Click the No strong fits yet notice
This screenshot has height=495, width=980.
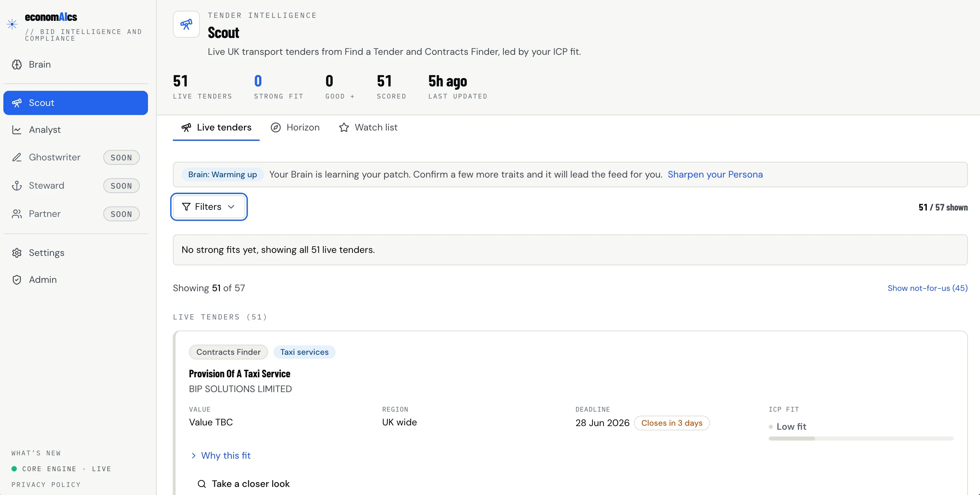pyautogui.click(x=570, y=250)
